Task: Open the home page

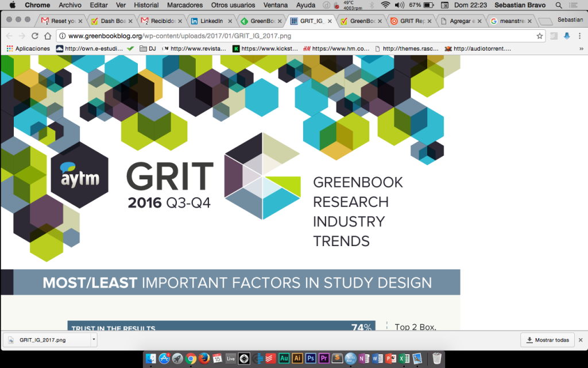Action: tap(48, 36)
